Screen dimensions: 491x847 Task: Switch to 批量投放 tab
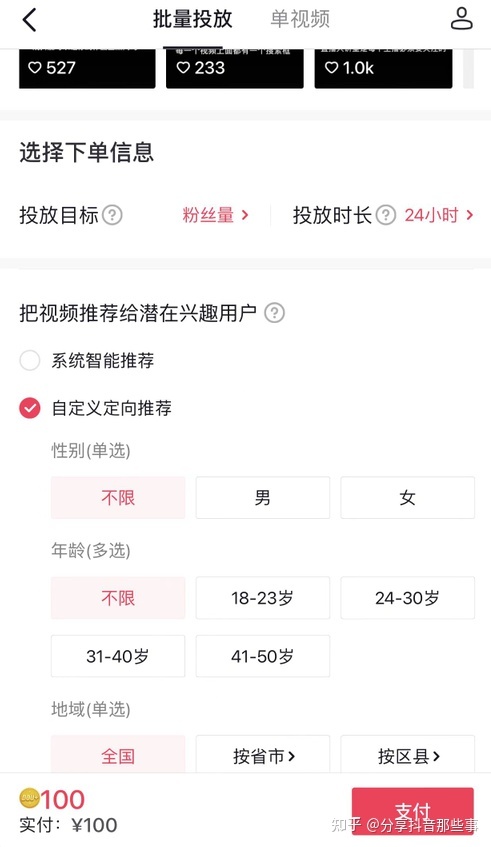[x=192, y=19]
